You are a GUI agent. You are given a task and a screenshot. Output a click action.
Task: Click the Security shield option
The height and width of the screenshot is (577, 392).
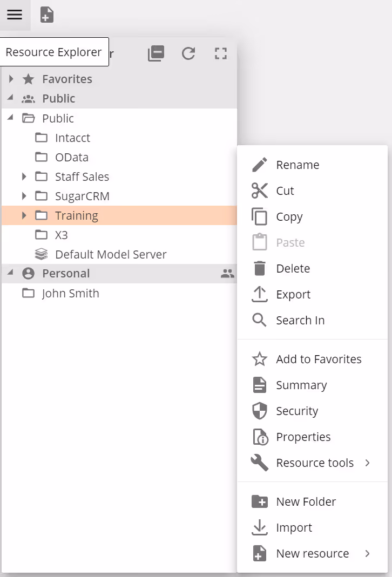click(296, 411)
